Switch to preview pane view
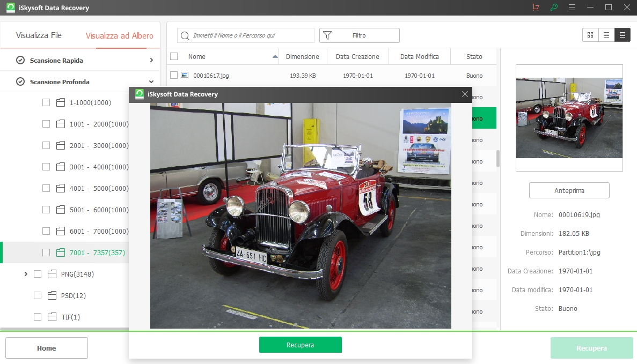The image size is (637, 364). point(623,35)
